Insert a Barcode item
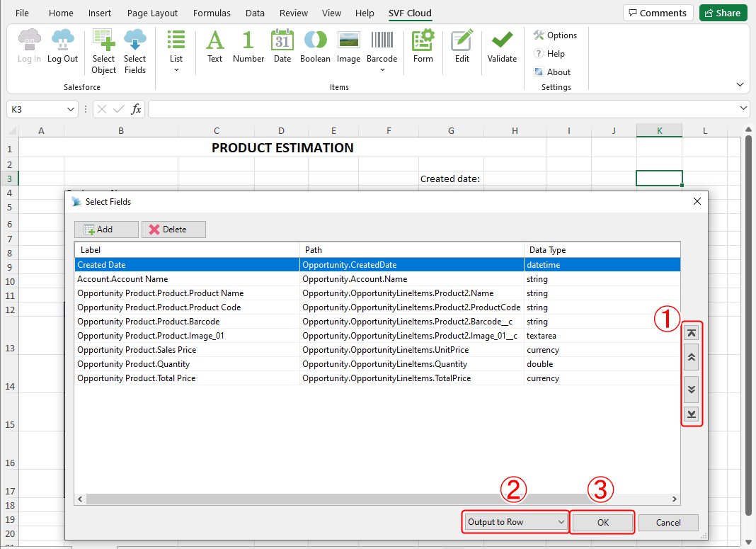The height and width of the screenshot is (549, 756). tap(382, 52)
